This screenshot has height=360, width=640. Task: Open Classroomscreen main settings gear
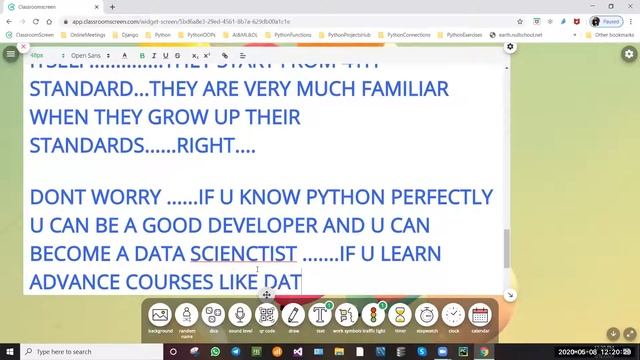629,54
